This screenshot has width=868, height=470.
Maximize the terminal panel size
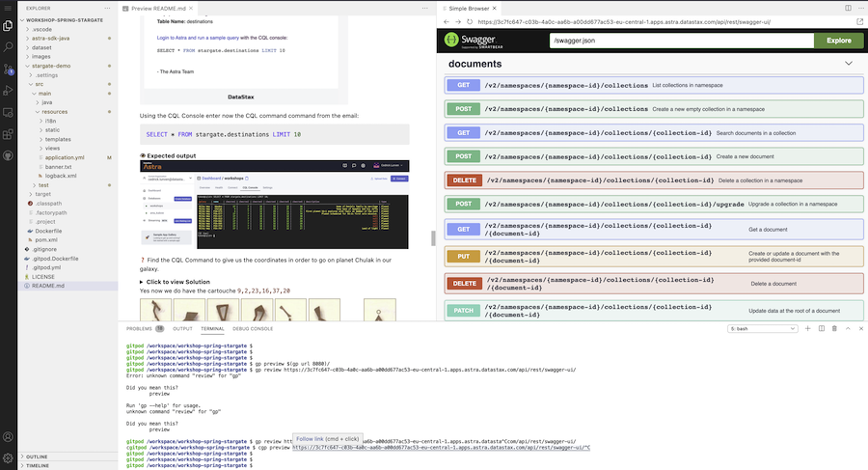click(848, 329)
